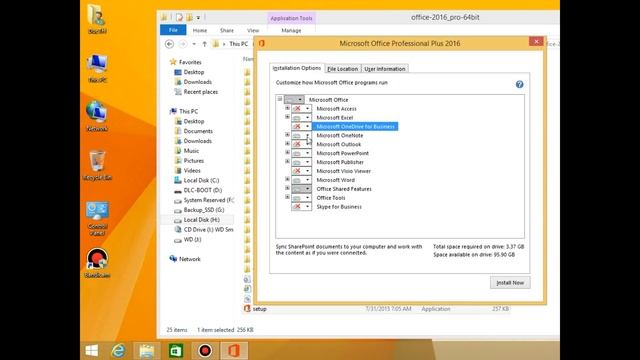Screen dimensions: 640x360
Task: Open the Microsoft Visio Viewer install dropdown
Action: point(302,171)
